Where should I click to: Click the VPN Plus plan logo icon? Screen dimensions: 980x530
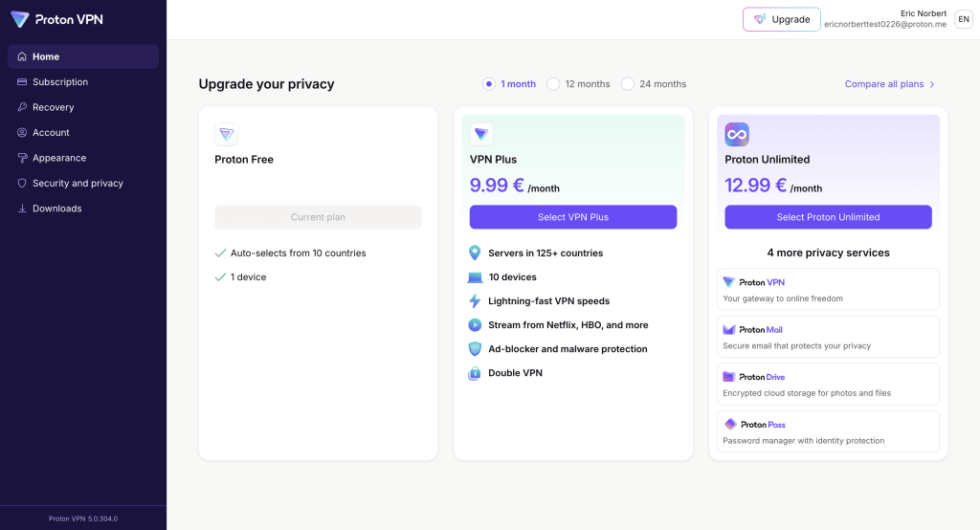pyautogui.click(x=481, y=134)
